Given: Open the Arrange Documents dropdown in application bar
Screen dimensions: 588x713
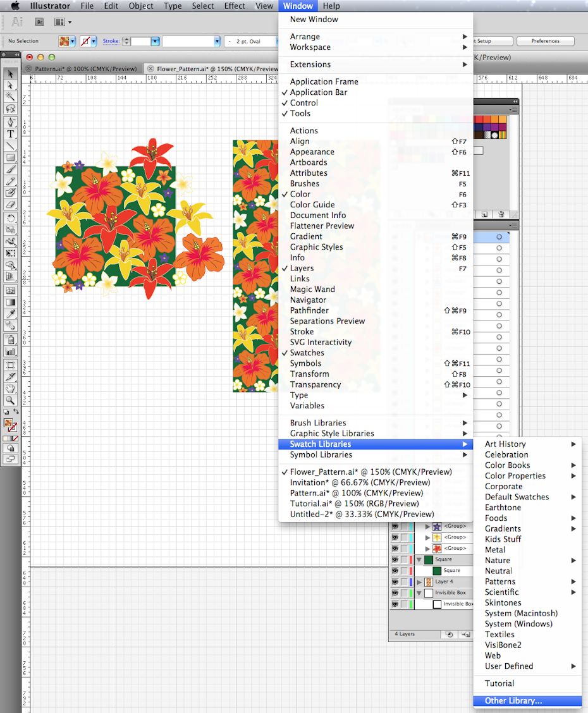Looking at the screenshot, I should [x=63, y=22].
